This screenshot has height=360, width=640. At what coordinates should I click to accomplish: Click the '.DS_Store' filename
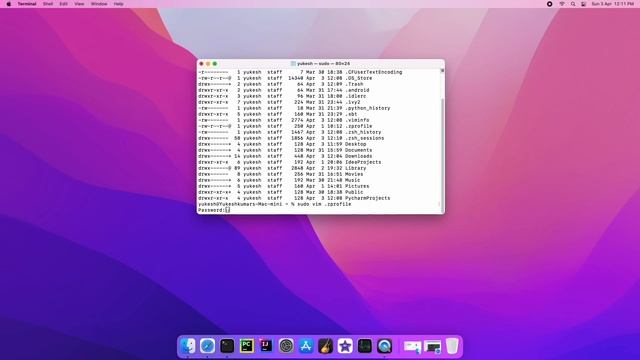(x=359, y=78)
